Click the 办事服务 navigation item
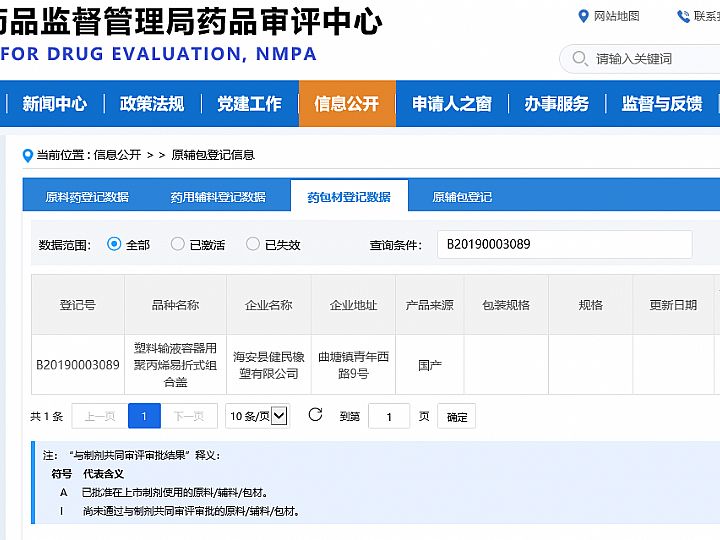 pos(557,104)
